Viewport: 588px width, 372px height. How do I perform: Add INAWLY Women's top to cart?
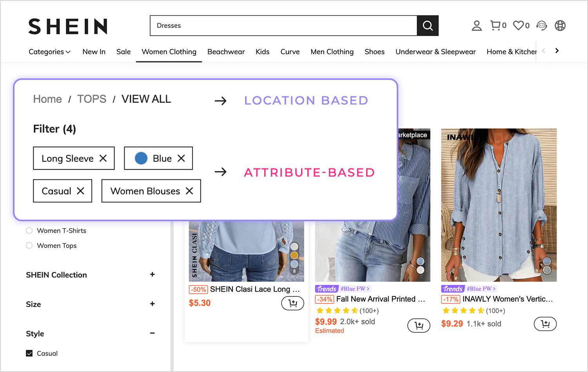545,324
